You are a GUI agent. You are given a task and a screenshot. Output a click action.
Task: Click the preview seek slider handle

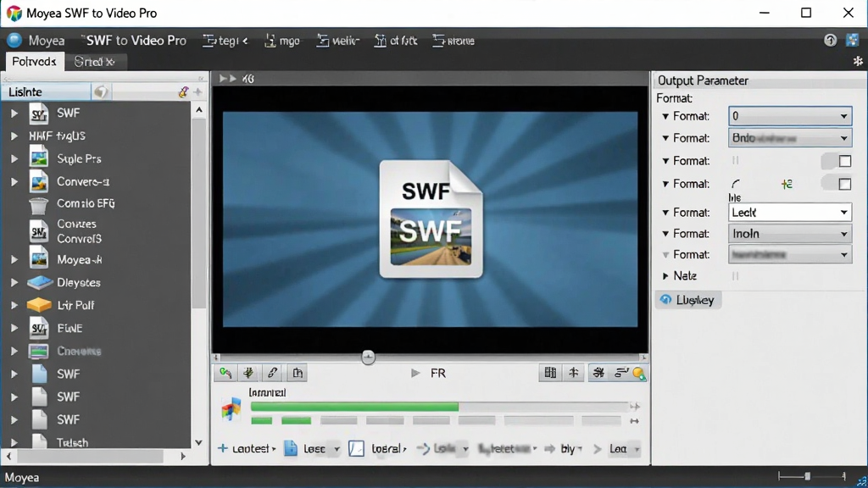368,357
